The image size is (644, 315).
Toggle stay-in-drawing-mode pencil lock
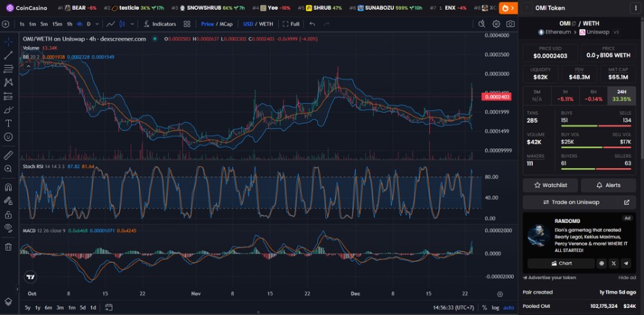tap(8, 201)
